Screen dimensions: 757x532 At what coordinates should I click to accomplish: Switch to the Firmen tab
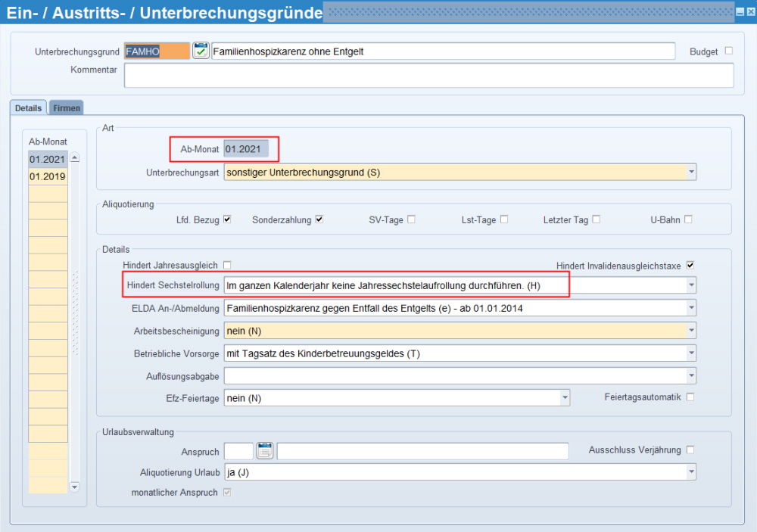(x=67, y=107)
